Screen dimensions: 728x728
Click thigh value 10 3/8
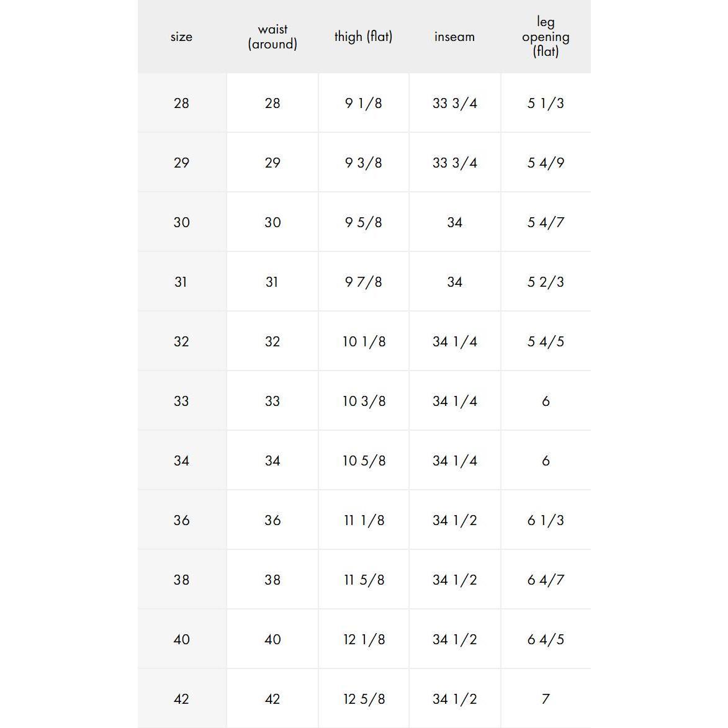[363, 401]
